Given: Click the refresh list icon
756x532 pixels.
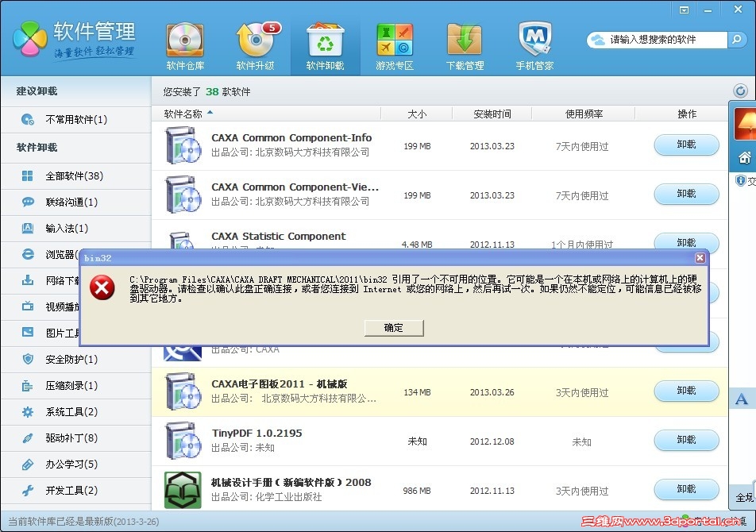Looking at the screenshot, I should [741, 91].
